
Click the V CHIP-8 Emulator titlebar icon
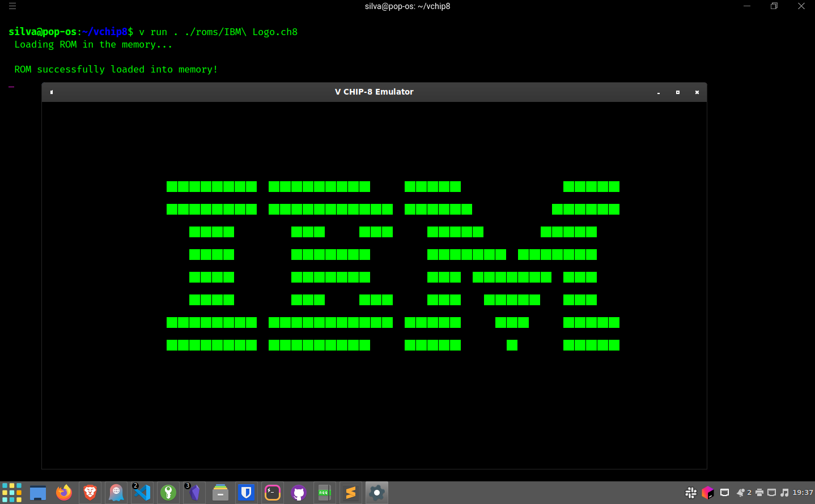pyautogui.click(x=51, y=91)
